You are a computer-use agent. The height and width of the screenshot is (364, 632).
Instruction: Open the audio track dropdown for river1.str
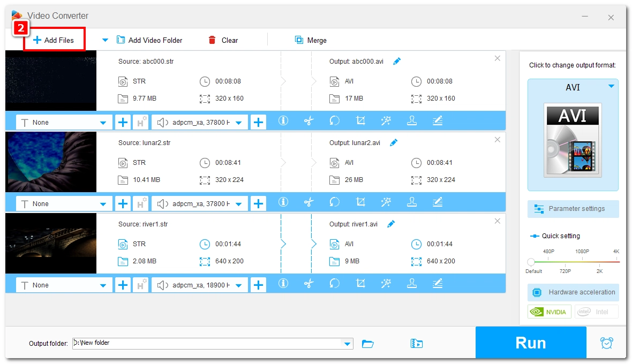(238, 285)
